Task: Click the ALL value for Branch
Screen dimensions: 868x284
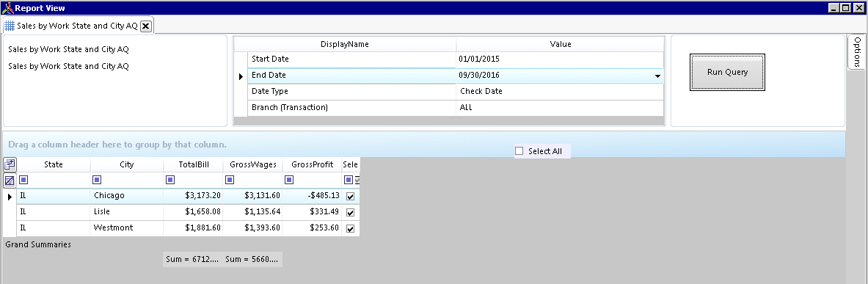Action: click(561, 107)
